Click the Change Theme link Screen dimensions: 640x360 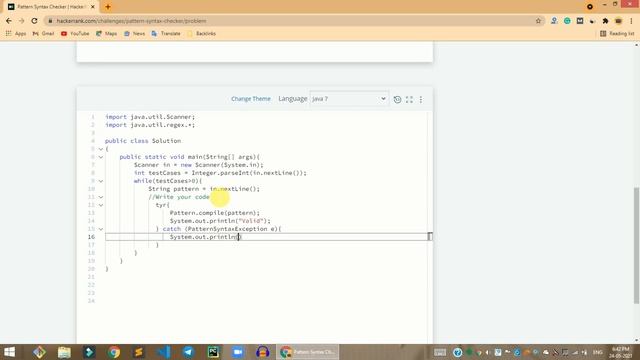click(x=251, y=99)
